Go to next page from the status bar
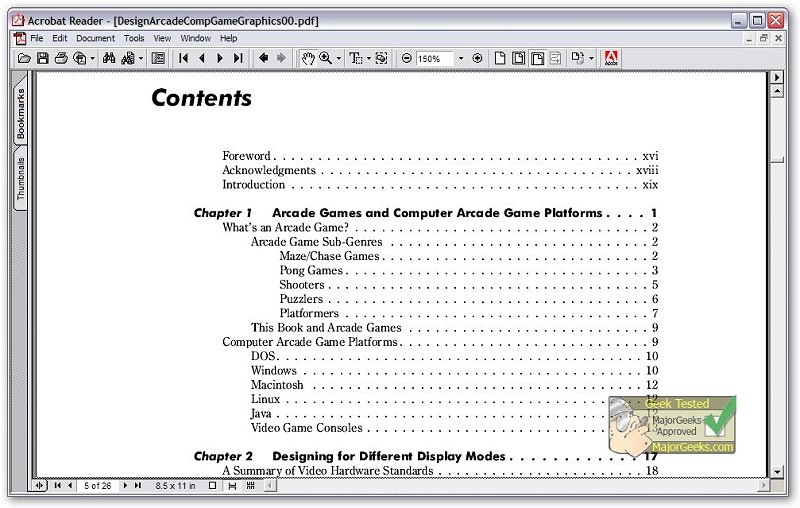Image resolution: width=800 pixels, height=508 pixels. click(x=125, y=486)
